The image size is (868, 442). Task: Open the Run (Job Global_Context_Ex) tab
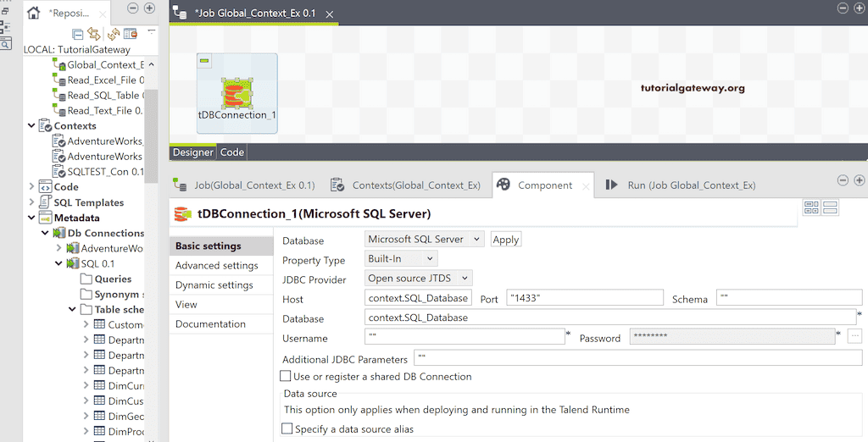[681, 185]
